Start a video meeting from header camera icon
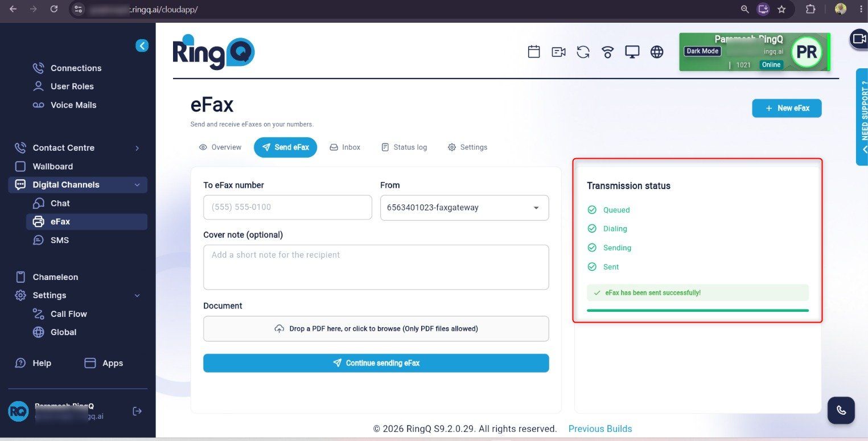 click(558, 52)
